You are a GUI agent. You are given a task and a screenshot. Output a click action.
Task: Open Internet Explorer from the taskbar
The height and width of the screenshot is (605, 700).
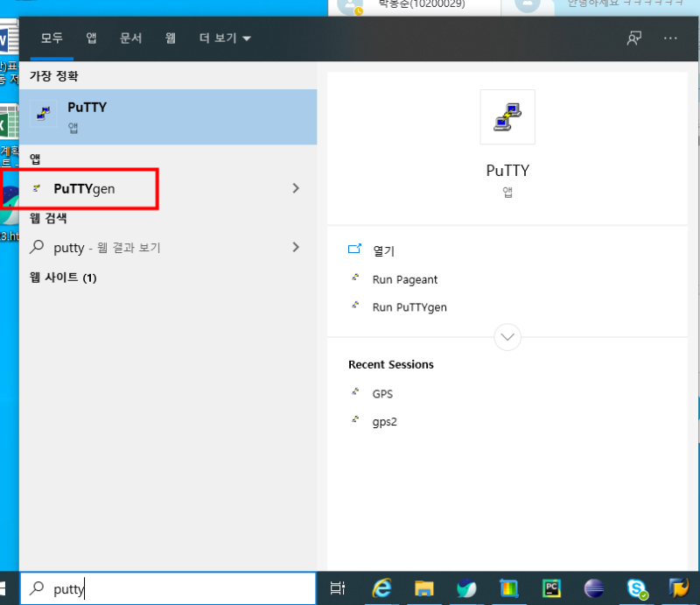click(381, 588)
